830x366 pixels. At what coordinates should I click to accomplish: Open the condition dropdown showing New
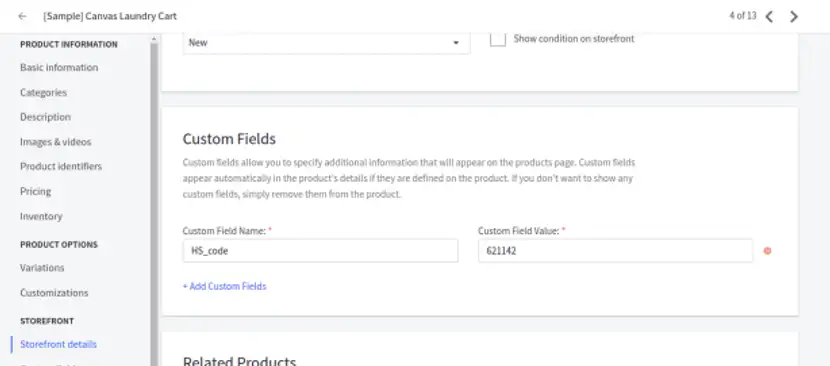(326, 43)
